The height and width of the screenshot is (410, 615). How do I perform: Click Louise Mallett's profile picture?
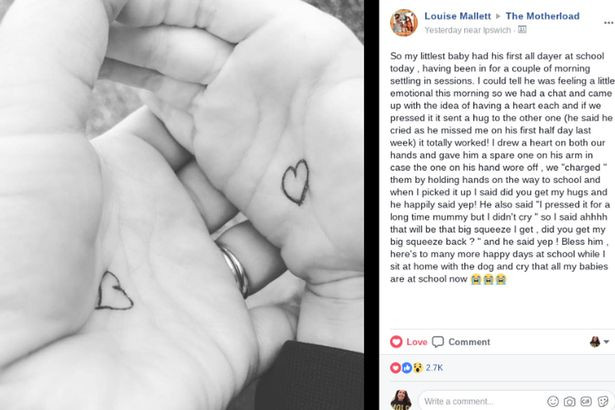click(404, 22)
